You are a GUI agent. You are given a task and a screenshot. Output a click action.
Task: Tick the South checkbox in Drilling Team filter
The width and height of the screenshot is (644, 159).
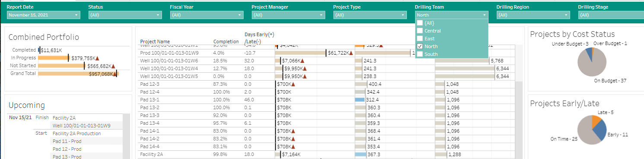(419, 54)
